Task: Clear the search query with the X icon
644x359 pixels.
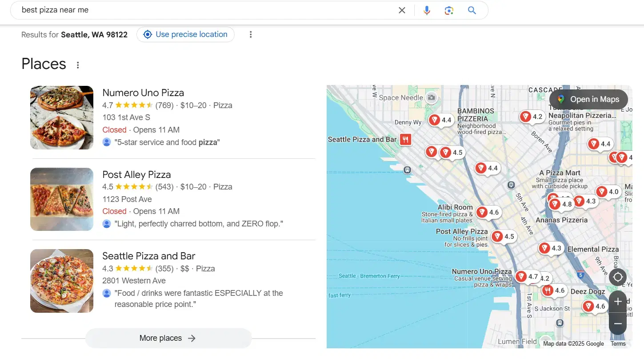Action: pyautogui.click(x=402, y=10)
